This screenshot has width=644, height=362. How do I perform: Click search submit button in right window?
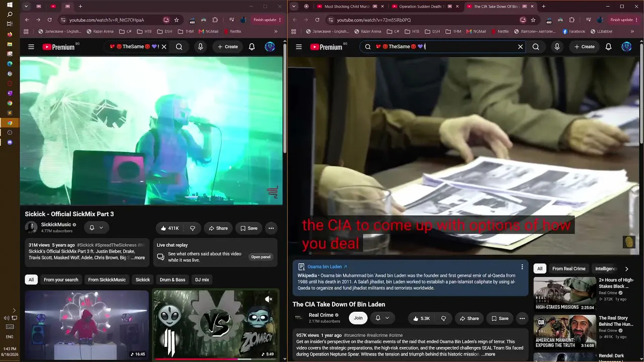(x=536, y=47)
